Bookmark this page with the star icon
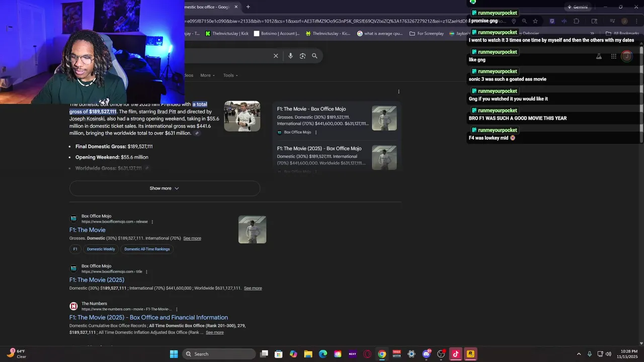Viewport: 644px width, 362px height. pyautogui.click(x=535, y=21)
